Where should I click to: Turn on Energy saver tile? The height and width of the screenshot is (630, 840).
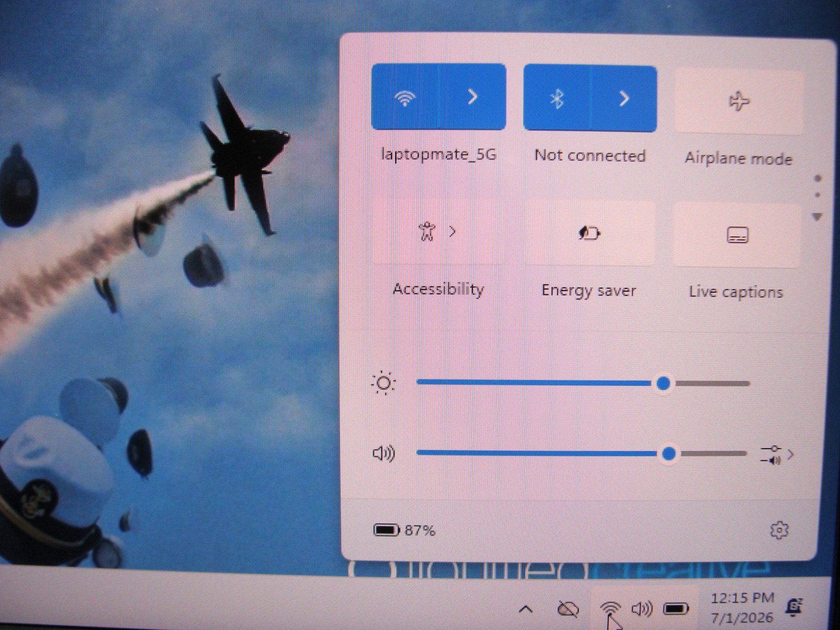589,233
